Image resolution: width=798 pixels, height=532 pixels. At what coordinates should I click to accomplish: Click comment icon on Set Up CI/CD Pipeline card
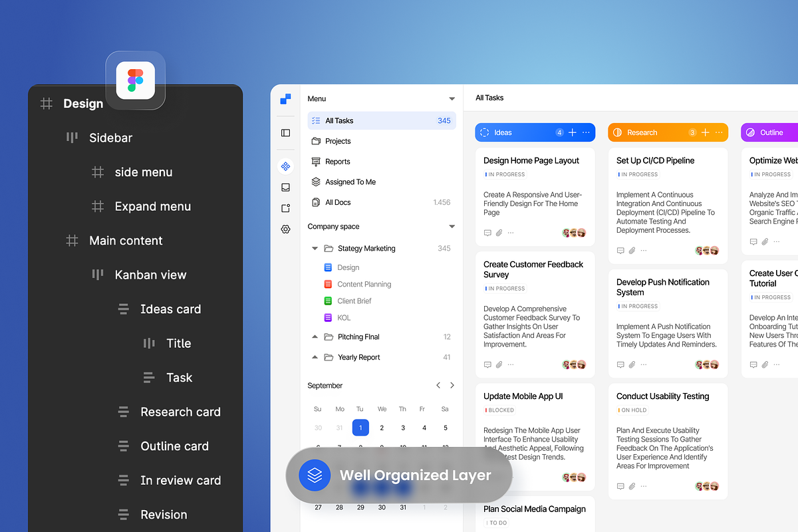coord(620,251)
